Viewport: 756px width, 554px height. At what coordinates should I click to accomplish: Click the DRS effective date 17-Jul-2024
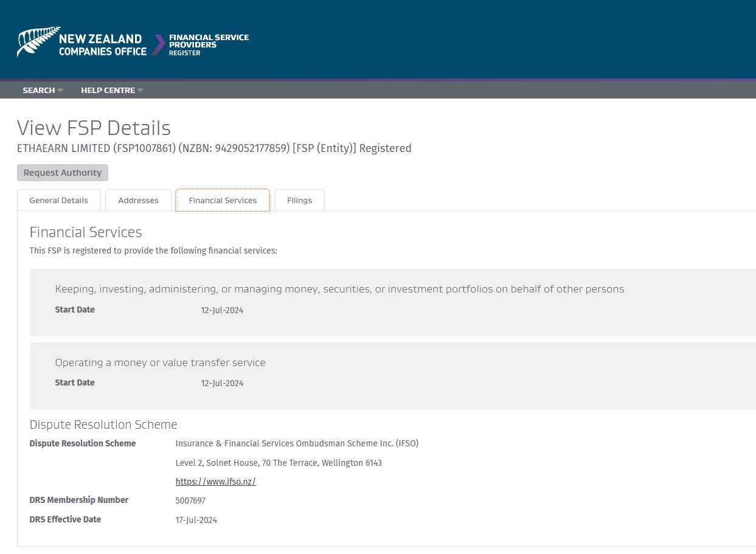pyautogui.click(x=196, y=520)
